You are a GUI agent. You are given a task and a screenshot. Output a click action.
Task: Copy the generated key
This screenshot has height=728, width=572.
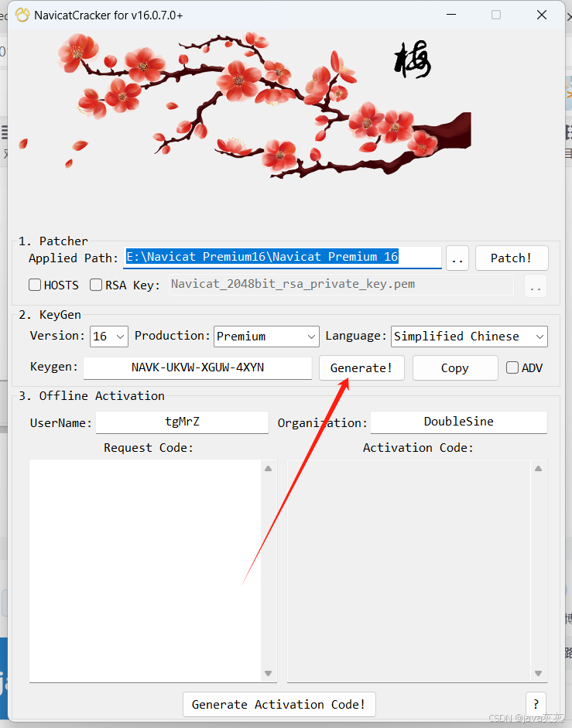tap(455, 368)
